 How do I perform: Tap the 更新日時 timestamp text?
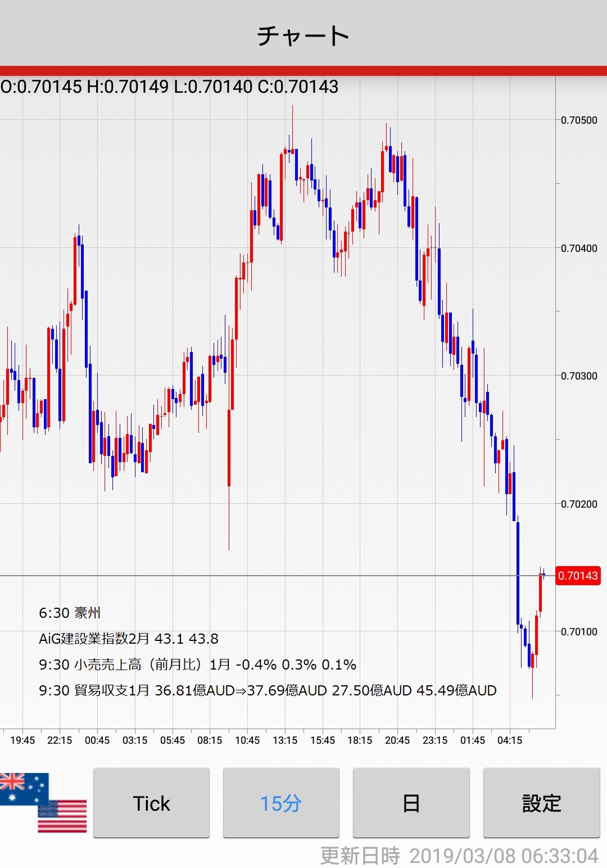tap(459, 856)
